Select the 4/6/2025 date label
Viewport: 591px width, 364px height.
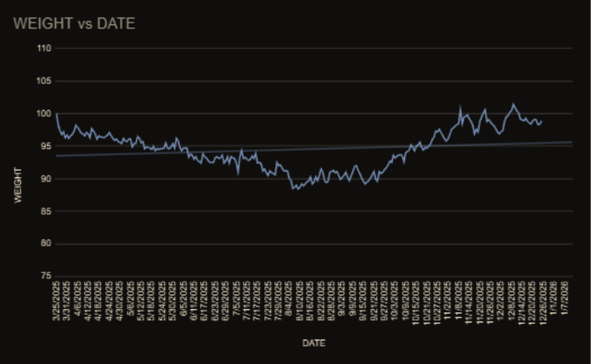pos(78,298)
